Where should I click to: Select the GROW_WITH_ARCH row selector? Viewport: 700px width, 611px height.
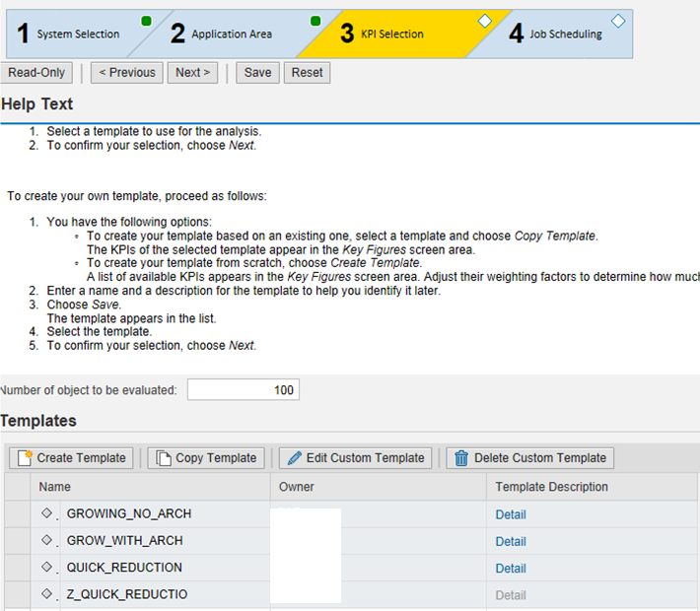(x=18, y=540)
